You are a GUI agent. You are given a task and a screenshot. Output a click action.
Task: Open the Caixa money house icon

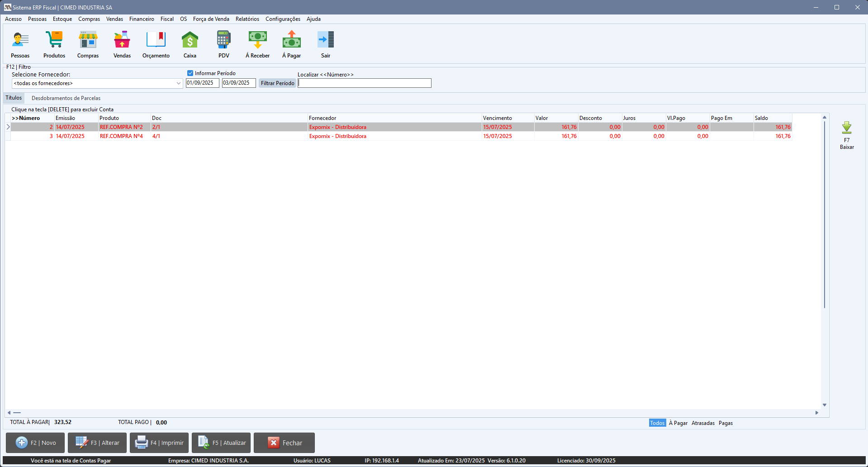pyautogui.click(x=190, y=40)
